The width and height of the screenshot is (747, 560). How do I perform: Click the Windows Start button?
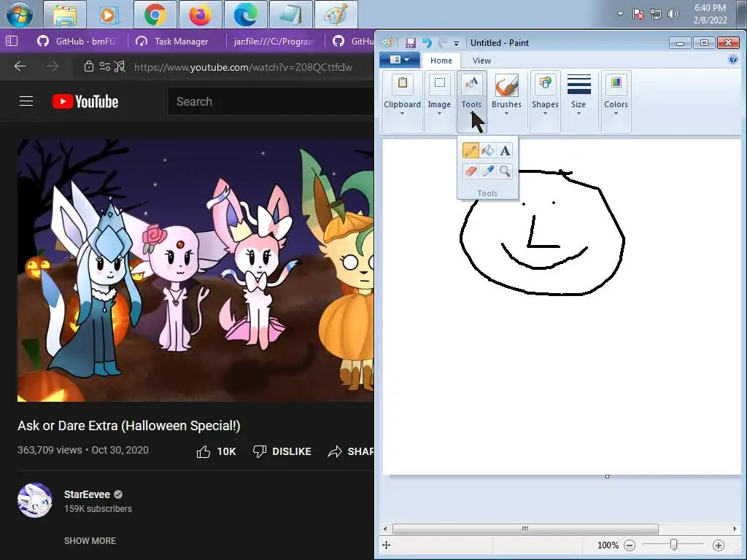[x=20, y=15]
